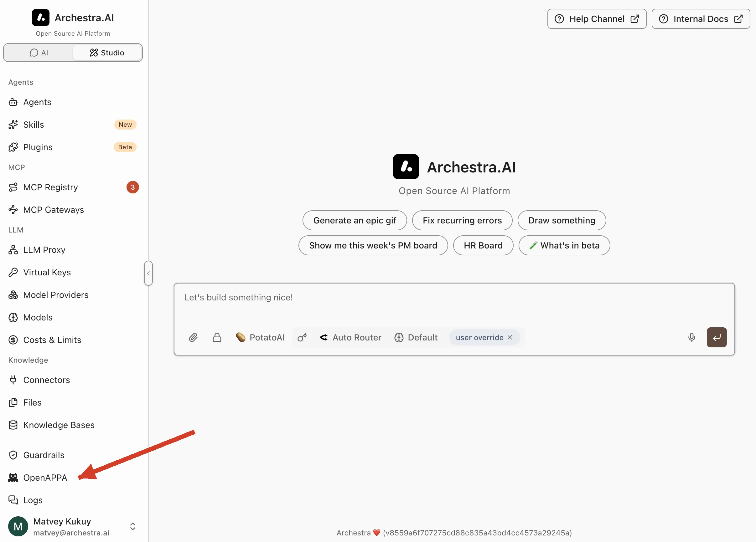The width and height of the screenshot is (756, 542).
Task: Remove the user override chip
Action: 510,337
